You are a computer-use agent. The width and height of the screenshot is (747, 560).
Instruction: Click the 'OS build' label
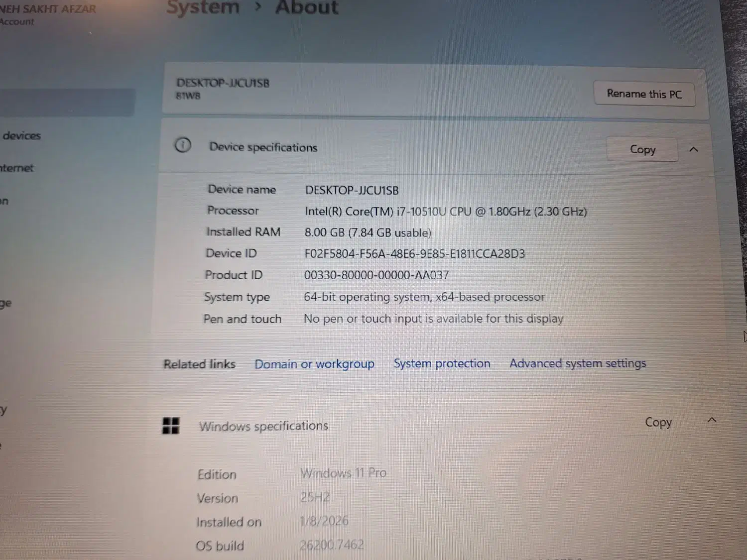(220, 546)
